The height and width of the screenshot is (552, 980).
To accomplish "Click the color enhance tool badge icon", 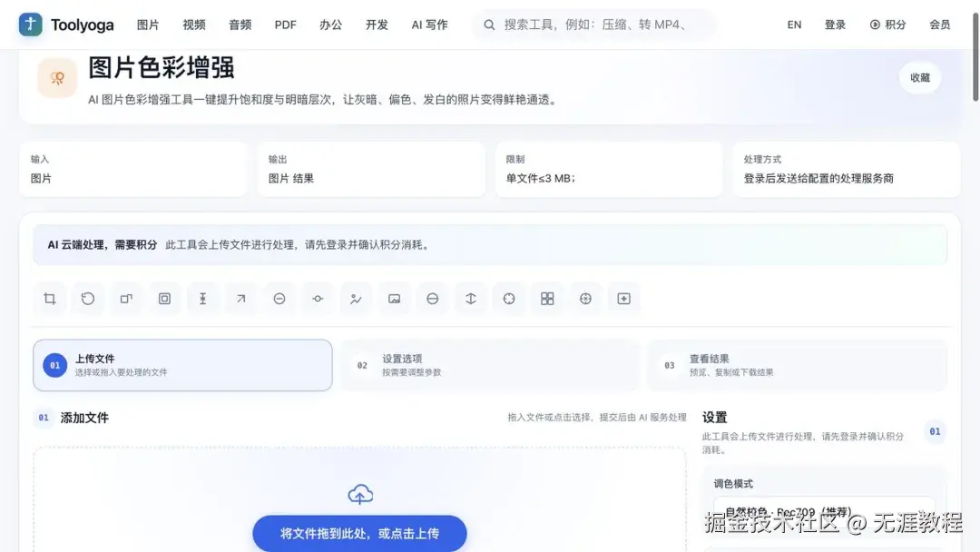I will (x=57, y=77).
